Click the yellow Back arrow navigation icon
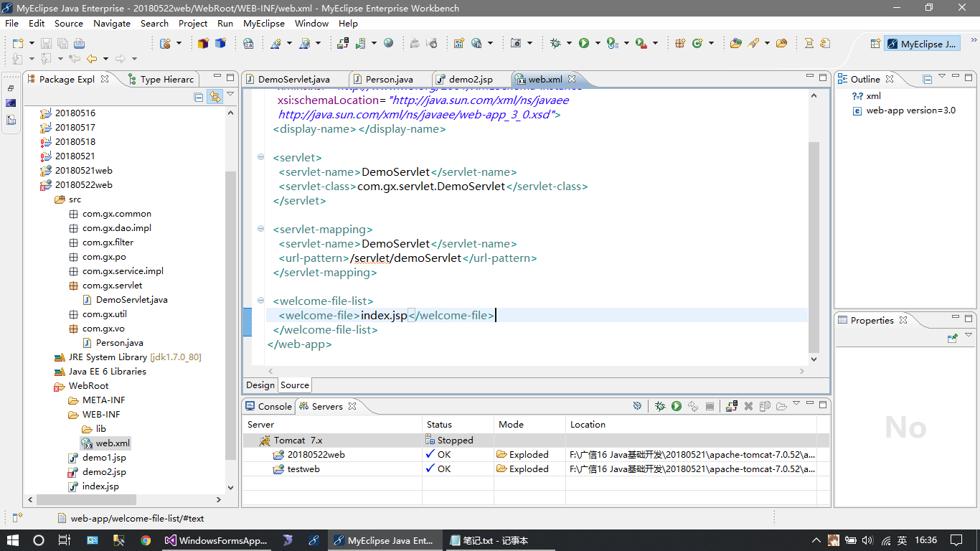The image size is (980, 551). (92, 59)
